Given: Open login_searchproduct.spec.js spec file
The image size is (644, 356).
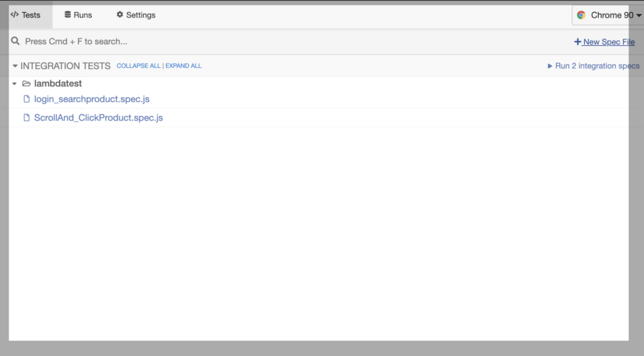Looking at the screenshot, I should click(92, 99).
